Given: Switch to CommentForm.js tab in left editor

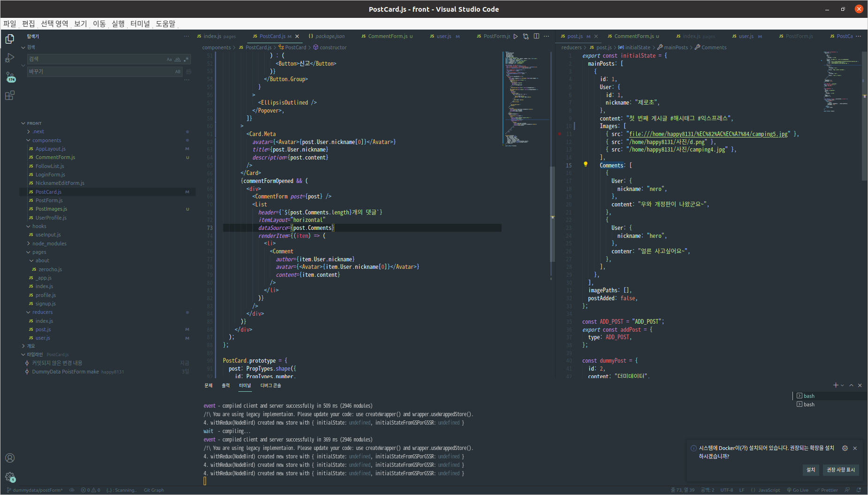Looking at the screenshot, I should tap(388, 36).
